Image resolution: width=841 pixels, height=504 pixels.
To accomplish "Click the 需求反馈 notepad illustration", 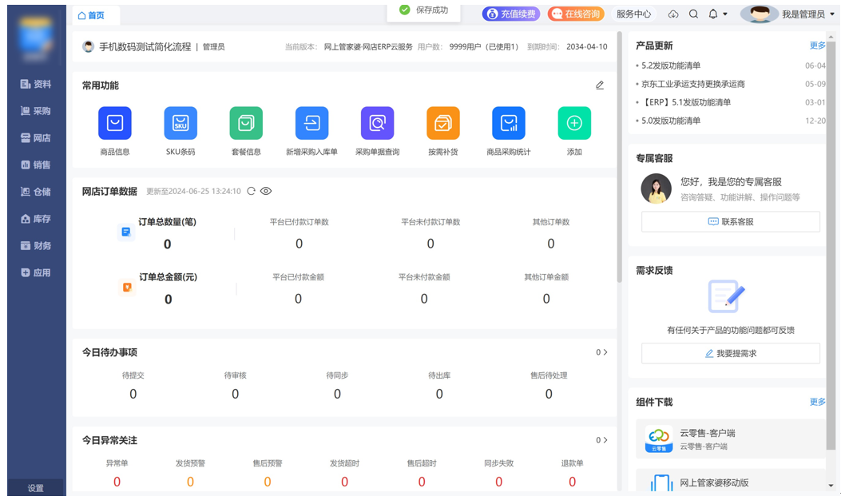I will 727,296.
